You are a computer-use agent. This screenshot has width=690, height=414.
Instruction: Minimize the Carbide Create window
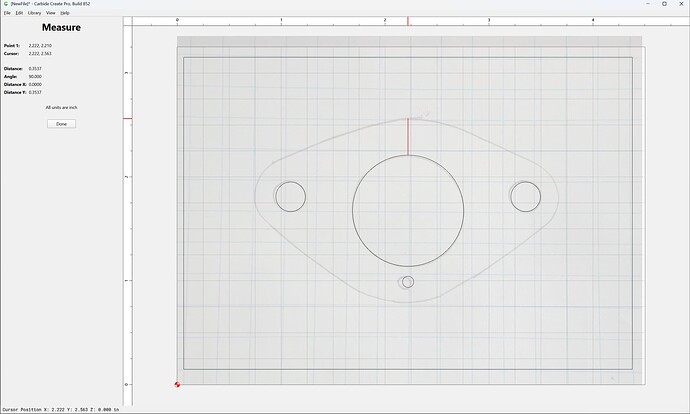pos(648,4)
